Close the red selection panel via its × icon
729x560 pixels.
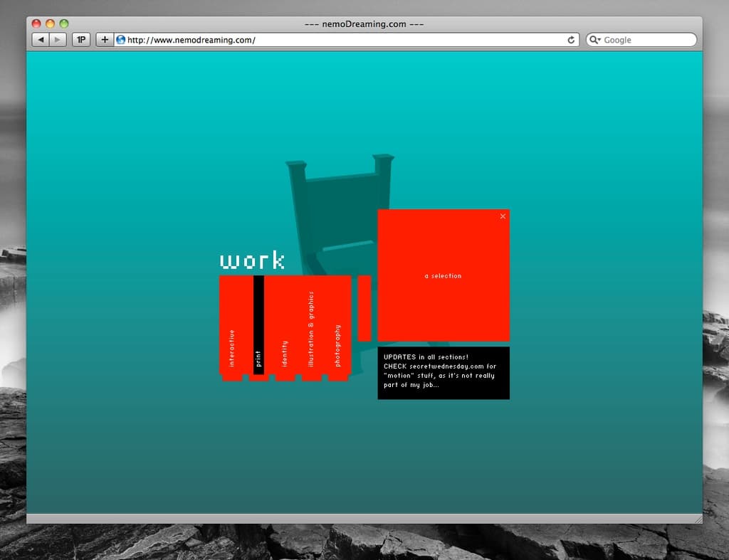(503, 216)
